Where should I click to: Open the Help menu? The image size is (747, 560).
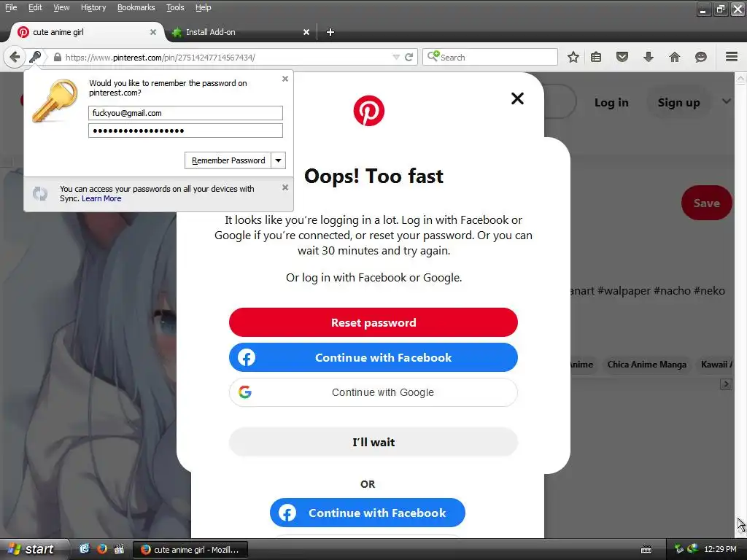[204, 7]
